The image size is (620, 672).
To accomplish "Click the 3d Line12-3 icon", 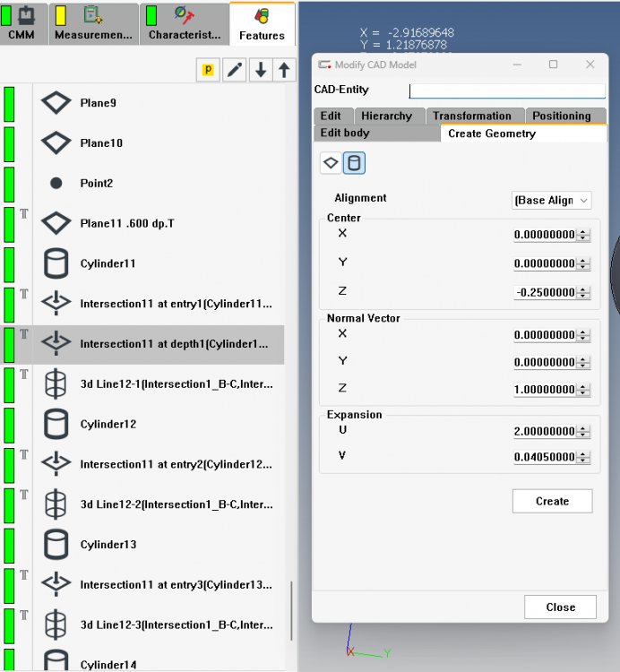I will [x=56, y=625].
